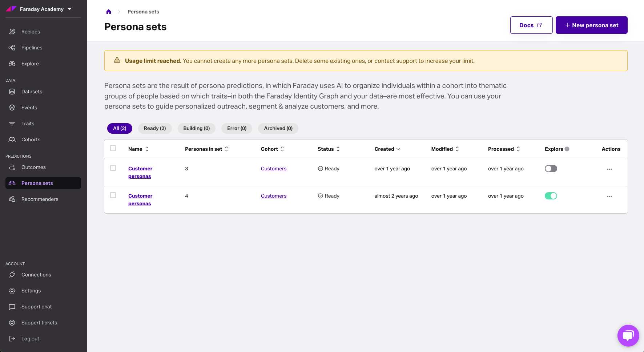Click the home breadcrumb icon

(109, 12)
